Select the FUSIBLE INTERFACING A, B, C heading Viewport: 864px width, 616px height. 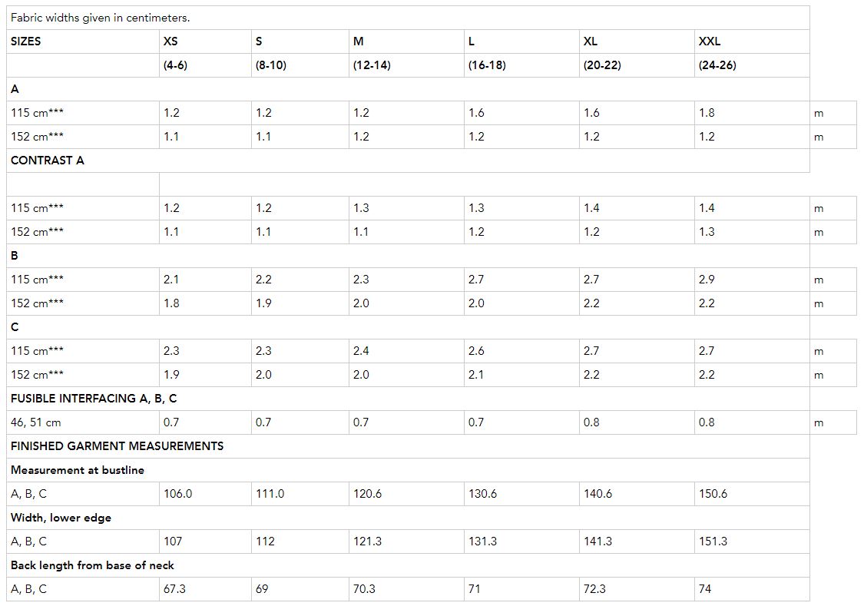click(x=94, y=399)
